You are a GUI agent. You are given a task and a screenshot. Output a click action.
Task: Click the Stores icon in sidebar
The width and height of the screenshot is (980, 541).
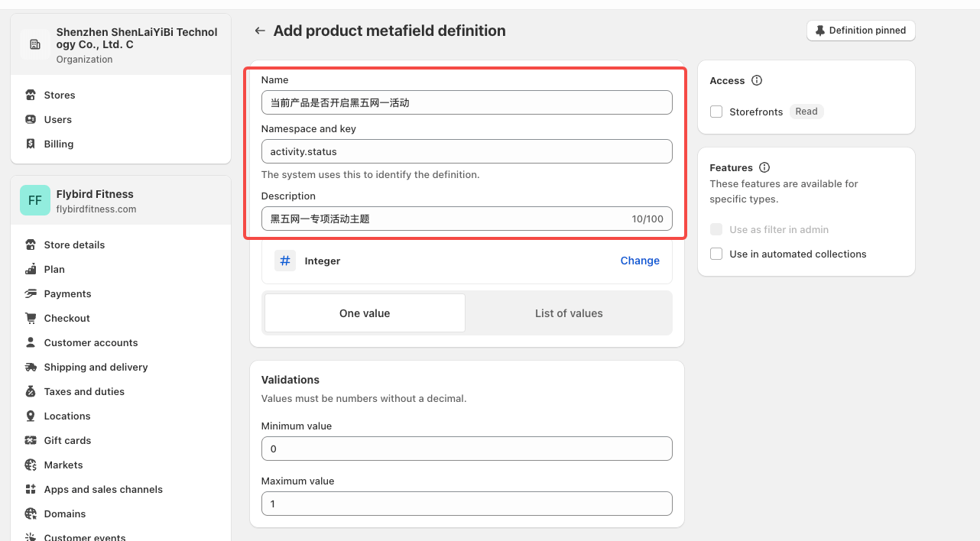31,96
